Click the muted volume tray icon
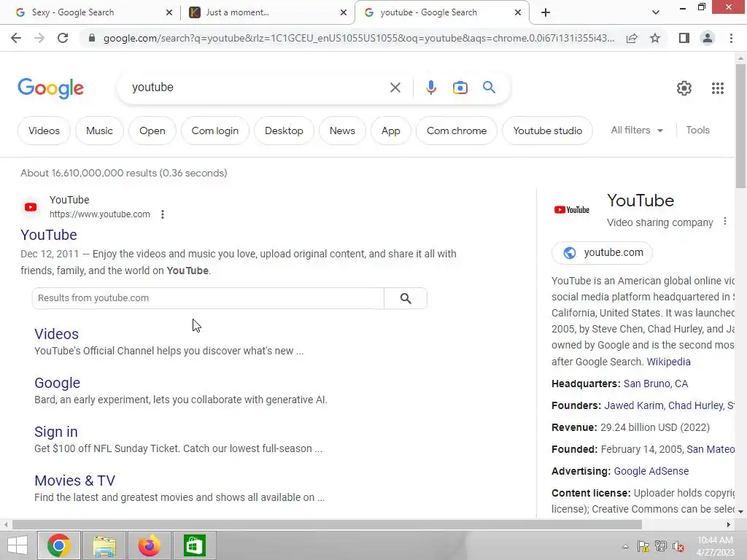 (x=678, y=546)
